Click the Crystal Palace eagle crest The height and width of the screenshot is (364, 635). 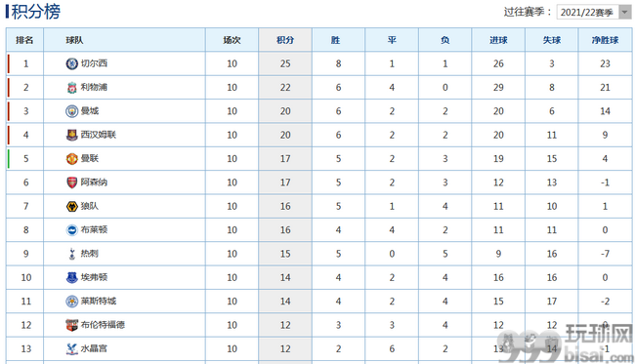point(71,348)
